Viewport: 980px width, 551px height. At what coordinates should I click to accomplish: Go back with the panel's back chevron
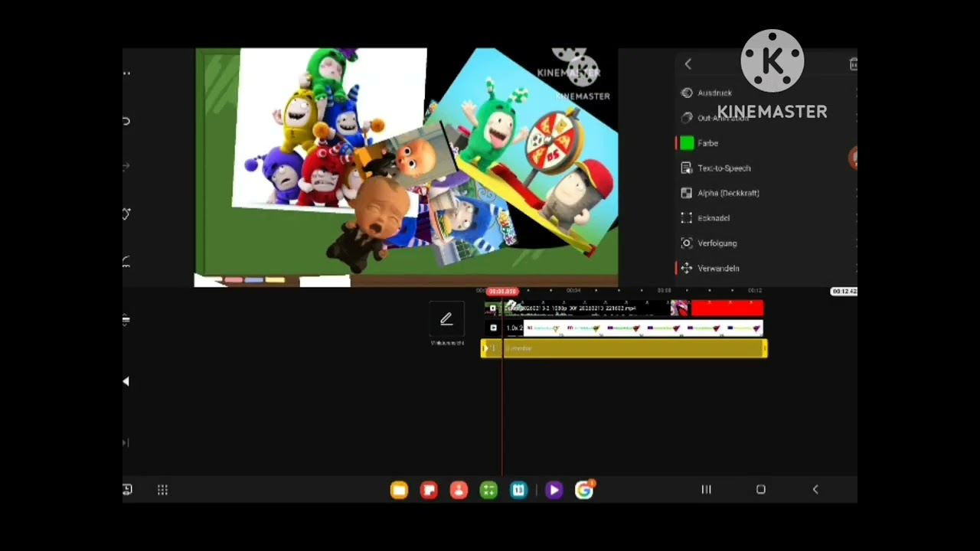point(688,64)
